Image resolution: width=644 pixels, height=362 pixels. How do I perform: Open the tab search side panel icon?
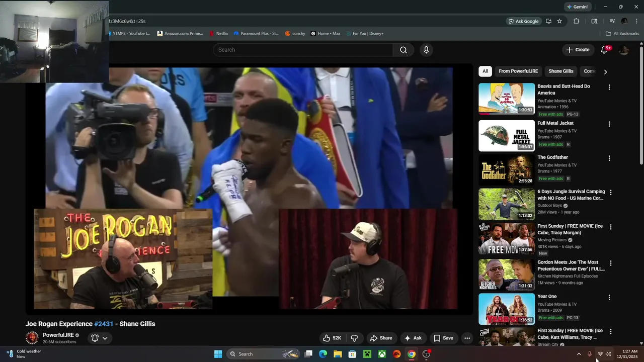point(594,21)
